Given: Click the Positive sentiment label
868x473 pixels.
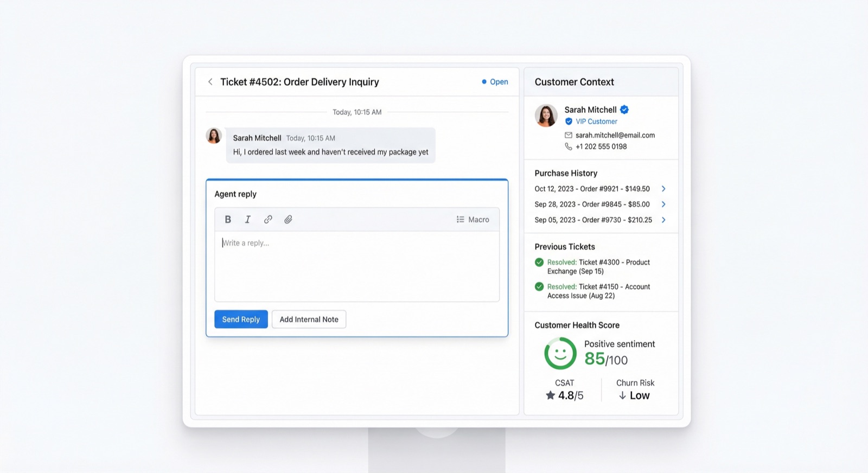Looking at the screenshot, I should [620, 344].
